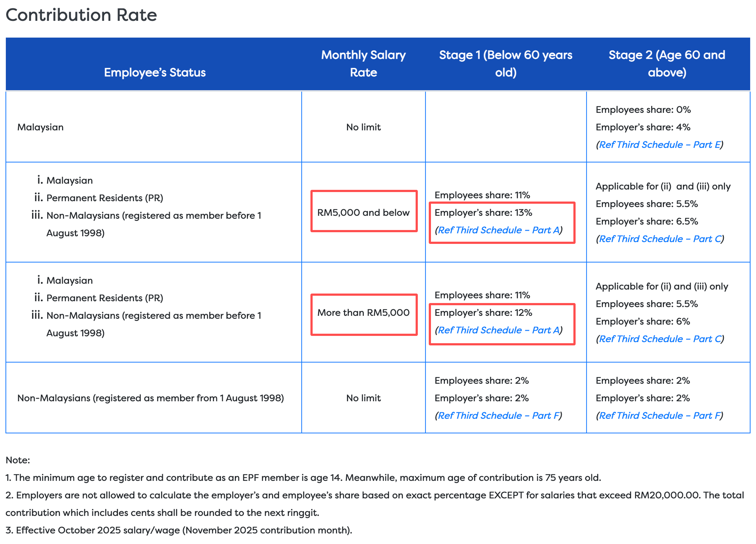
Task: Click Non-Malaysians registered from 1 August 1998 cell
Action: [x=150, y=398]
